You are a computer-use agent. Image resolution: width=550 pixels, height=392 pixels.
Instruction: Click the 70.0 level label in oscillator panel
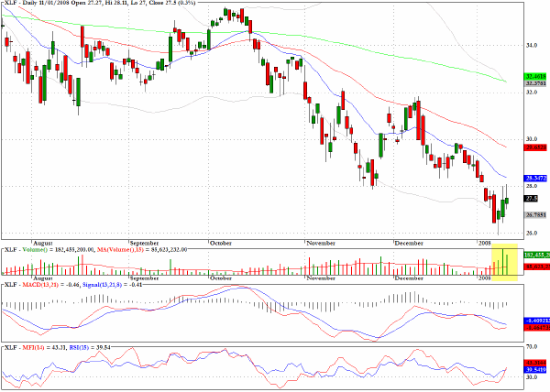(x=531, y=347)
